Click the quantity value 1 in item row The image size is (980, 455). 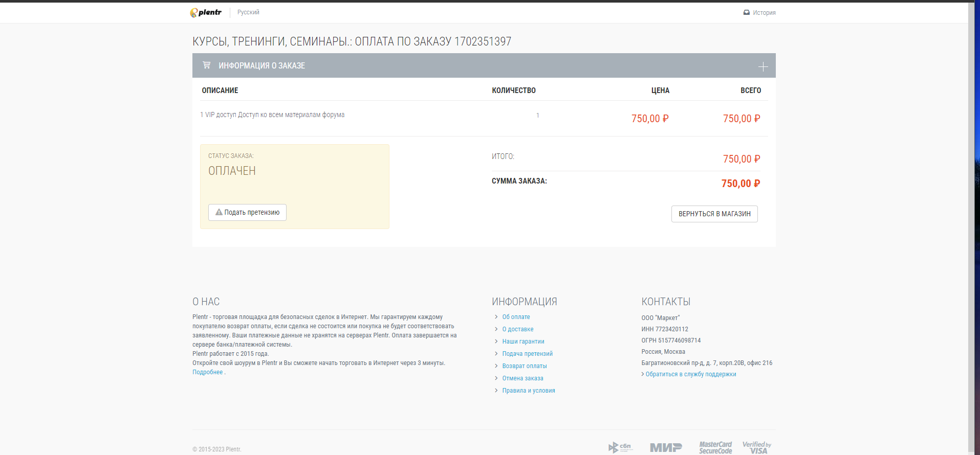click(538, 116)
